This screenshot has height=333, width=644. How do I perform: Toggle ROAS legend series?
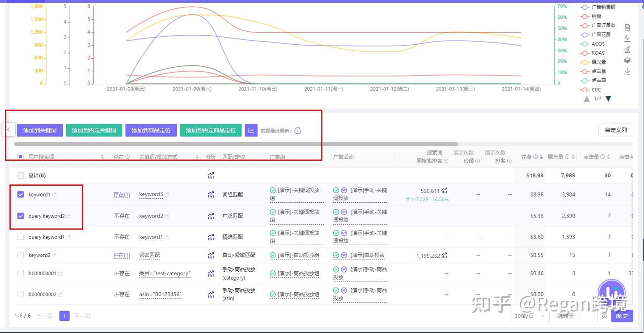(593, 53)
